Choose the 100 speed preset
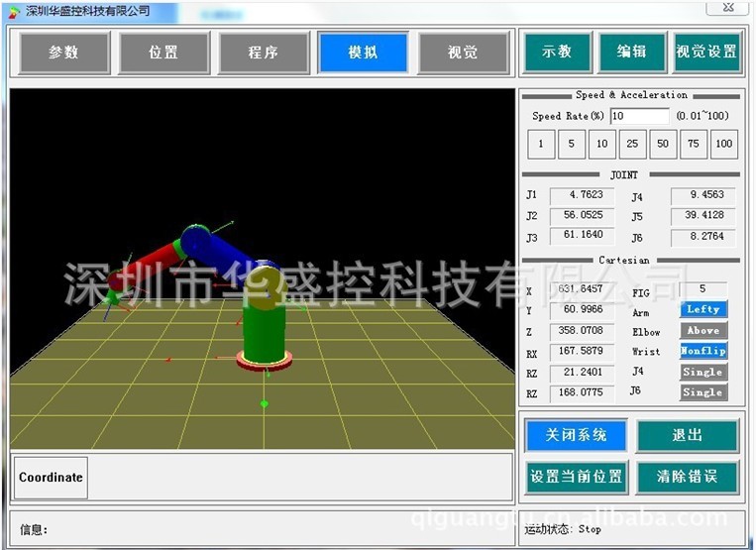This screenshot has height=550, width=756. pos(724,144)
